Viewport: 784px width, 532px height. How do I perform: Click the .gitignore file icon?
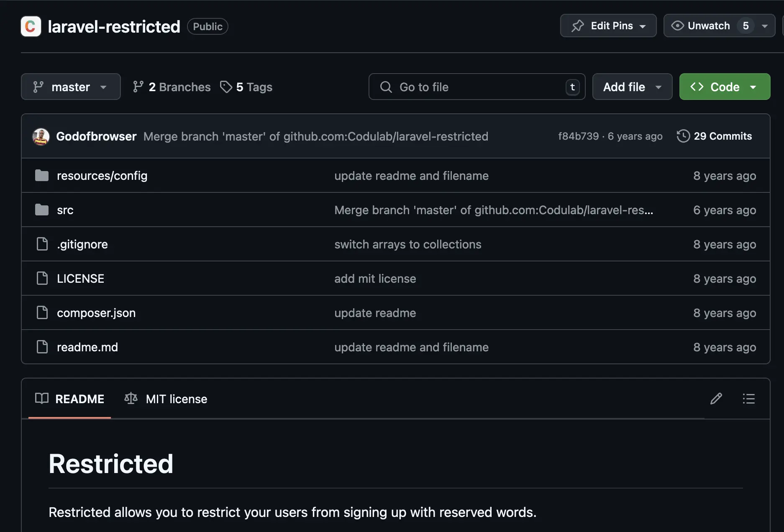[x=42, y=244]
